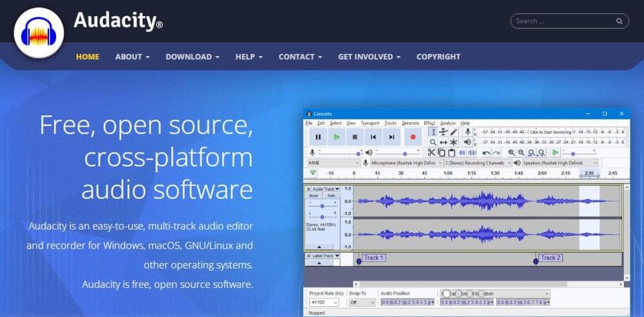Undo the last edit
The height and width of the screenshot is (317, 644).
coord(486,152)
